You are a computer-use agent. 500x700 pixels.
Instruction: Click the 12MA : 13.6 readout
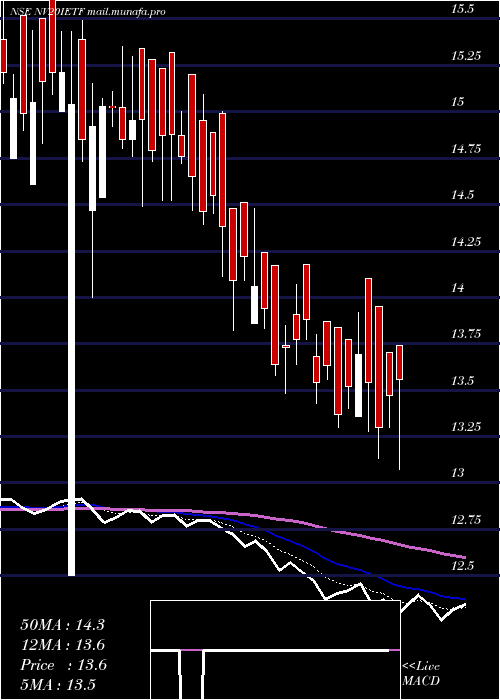[x=63, y=645]
